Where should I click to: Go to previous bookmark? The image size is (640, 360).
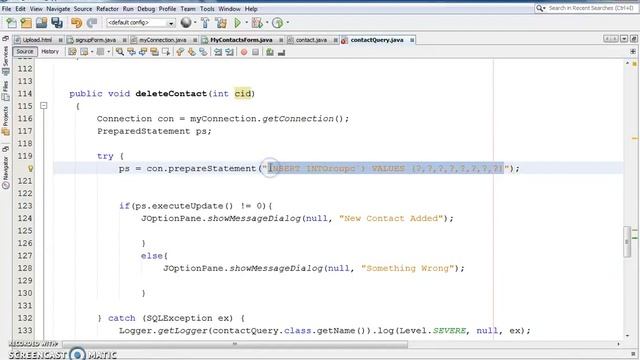(180, 52)
